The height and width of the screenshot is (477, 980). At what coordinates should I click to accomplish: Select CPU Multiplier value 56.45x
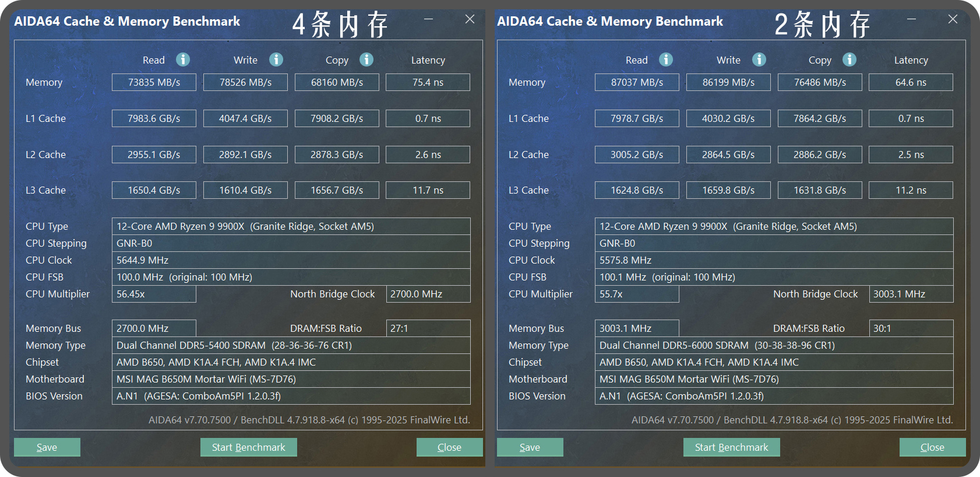[154, 294]
